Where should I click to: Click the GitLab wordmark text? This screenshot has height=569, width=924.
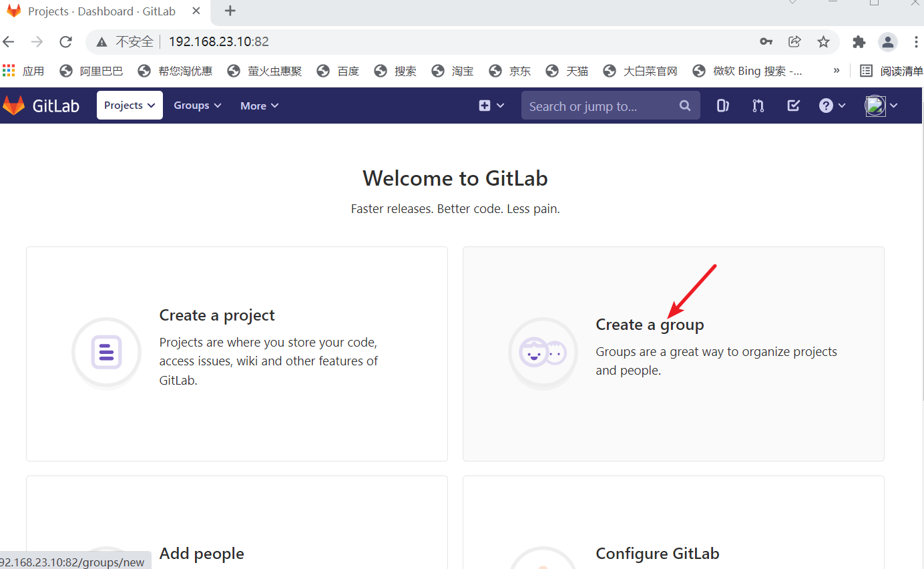[56, 106]
